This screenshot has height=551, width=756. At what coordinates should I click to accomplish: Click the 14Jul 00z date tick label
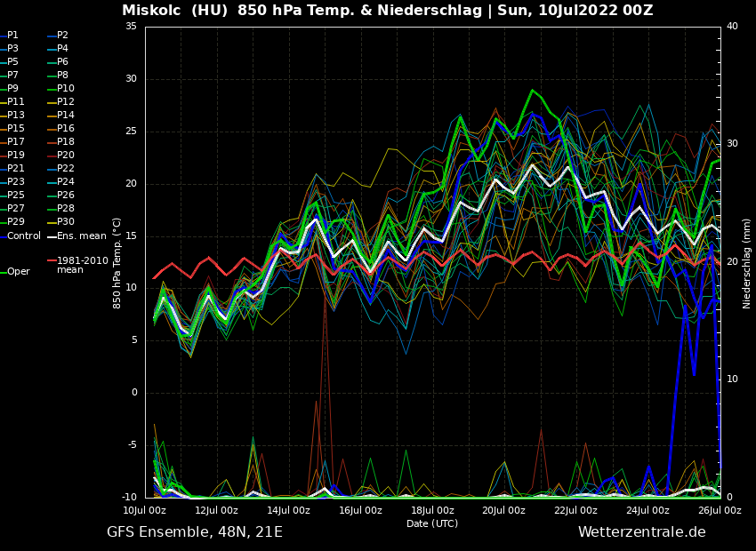[x=288, y=510]
